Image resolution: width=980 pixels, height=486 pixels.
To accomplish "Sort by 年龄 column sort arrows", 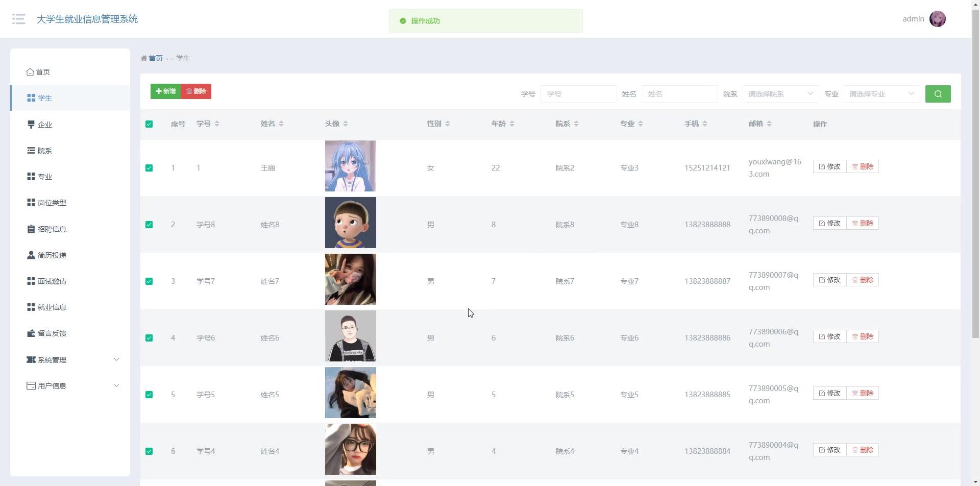I will pos(512,124).
